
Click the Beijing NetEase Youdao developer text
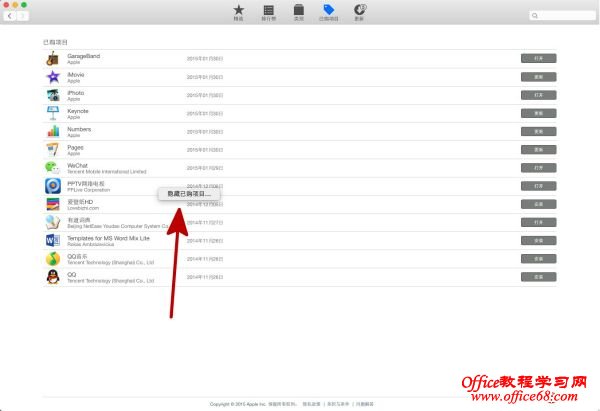(x=118, y=226)
